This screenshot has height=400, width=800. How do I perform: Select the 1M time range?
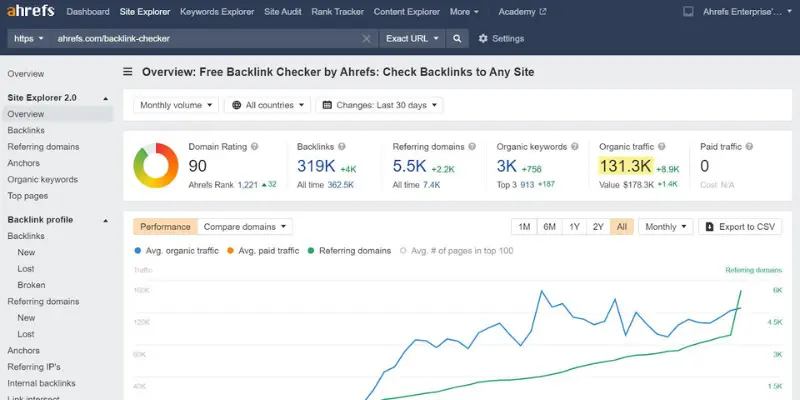(524, 227)
